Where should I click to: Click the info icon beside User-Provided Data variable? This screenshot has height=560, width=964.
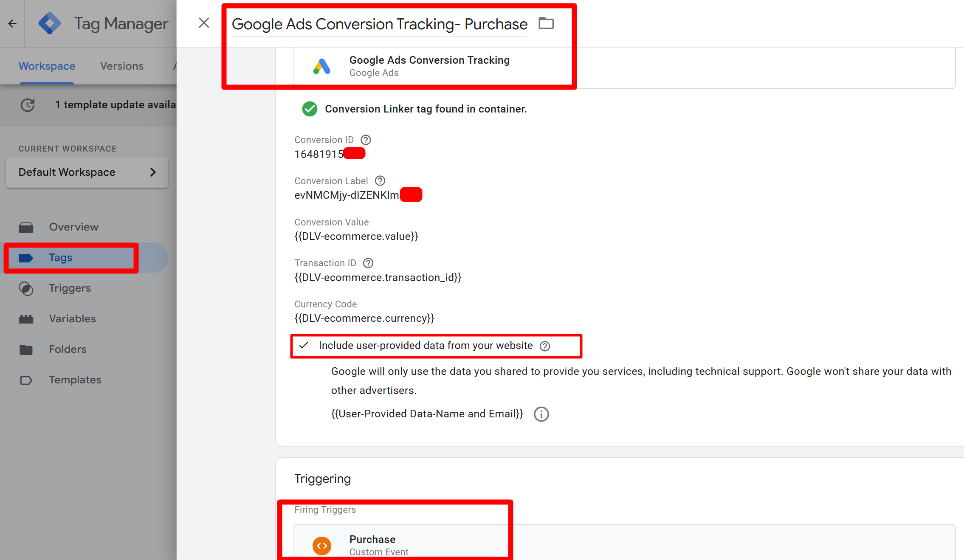(541, 414)
